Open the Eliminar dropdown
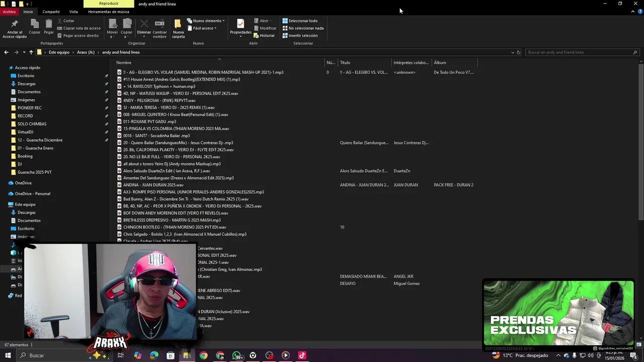Image resolution: width=644 pixels, height=362 pixels. [x=144, y=29]
